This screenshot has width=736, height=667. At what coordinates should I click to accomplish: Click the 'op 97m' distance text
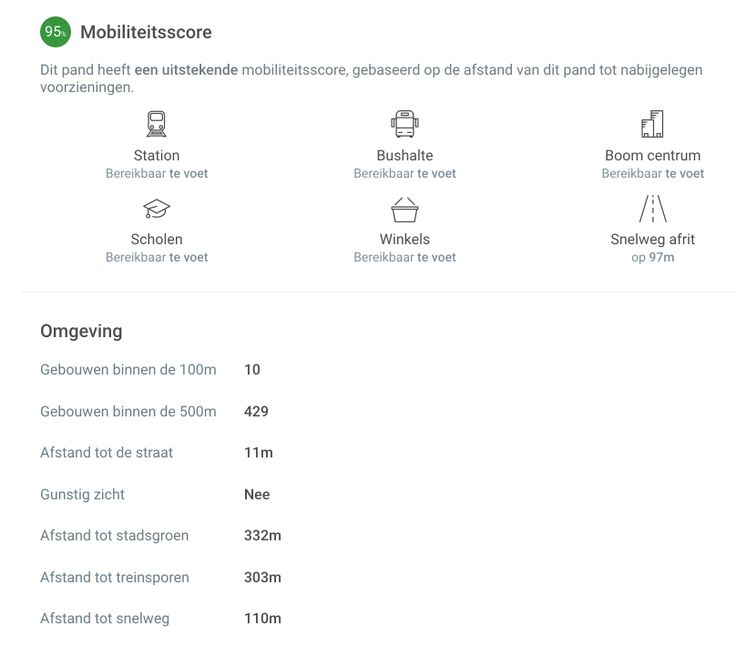pyautogui.click(x=652, y=257)
